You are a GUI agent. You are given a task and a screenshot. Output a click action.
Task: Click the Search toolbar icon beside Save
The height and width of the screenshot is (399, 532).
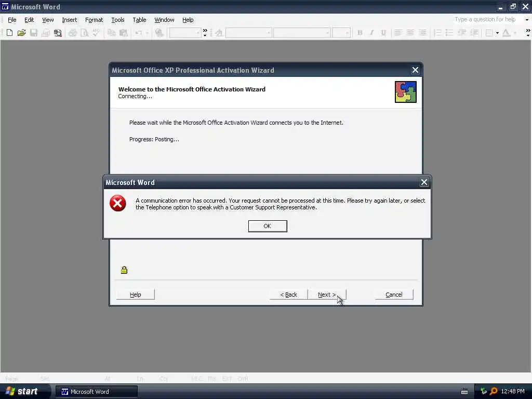(58, 33)
